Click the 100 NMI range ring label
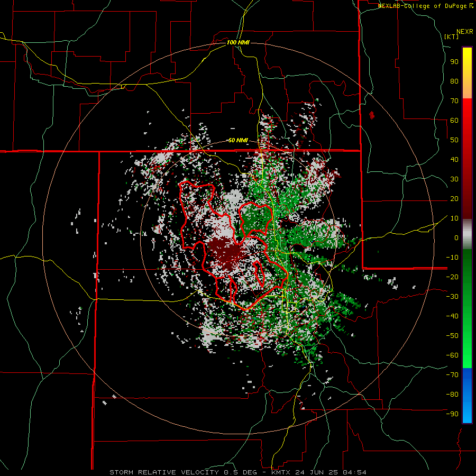This screenshot has width=476, height=476. [x=238, y=42]
